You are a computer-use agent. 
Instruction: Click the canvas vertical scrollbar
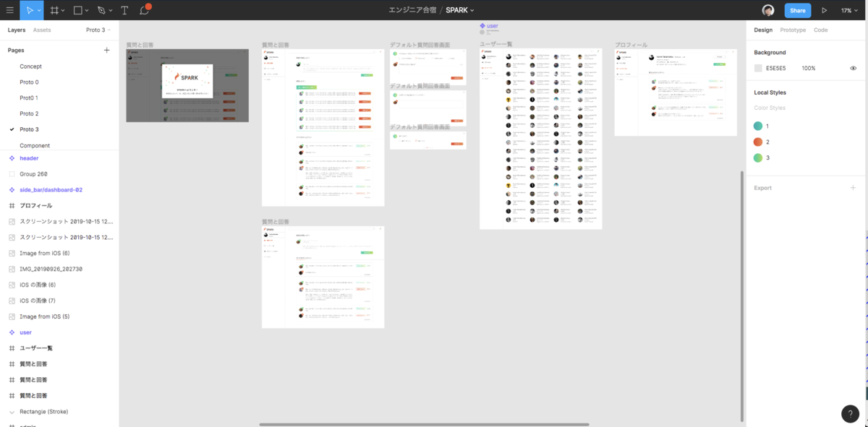point(742,296)
